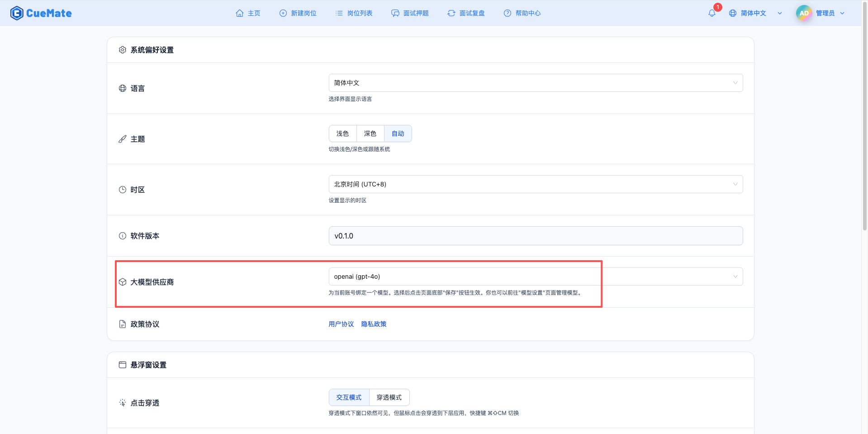Select the 面试押题 interview questions icon
Viewport: 868px width, 434px height.
click(x=395, y=13)
